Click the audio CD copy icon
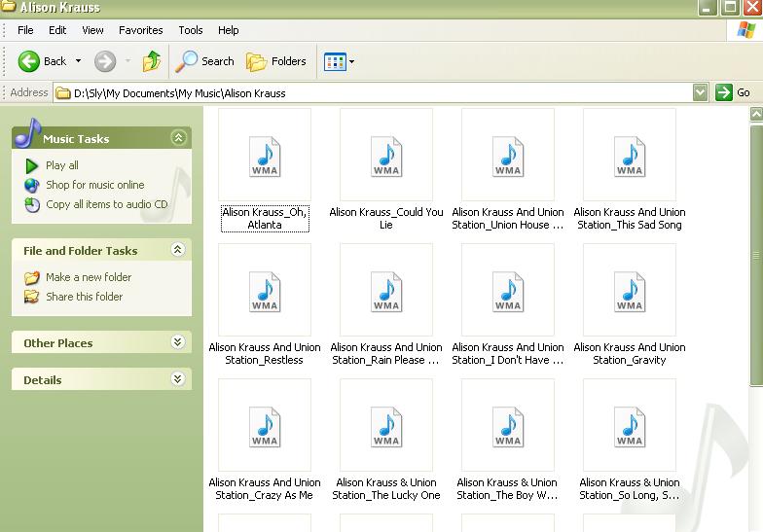The image size is (763, 532). tap(32, 205)
